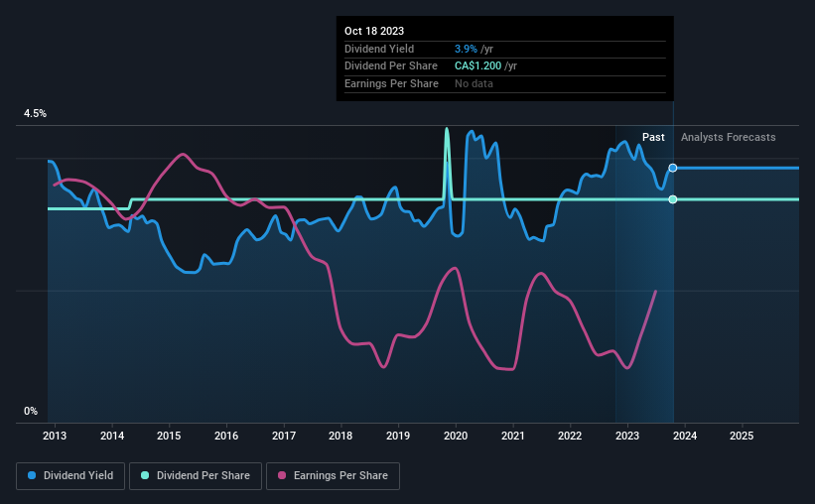Click the 2024 x-axis label

coord(685,436)
